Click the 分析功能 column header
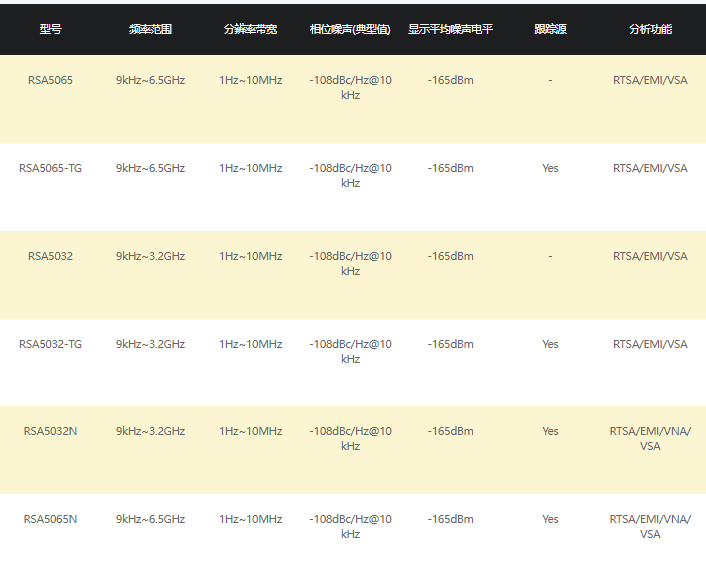The height and width of the screenshot is (573, 706). click(650, 29)
